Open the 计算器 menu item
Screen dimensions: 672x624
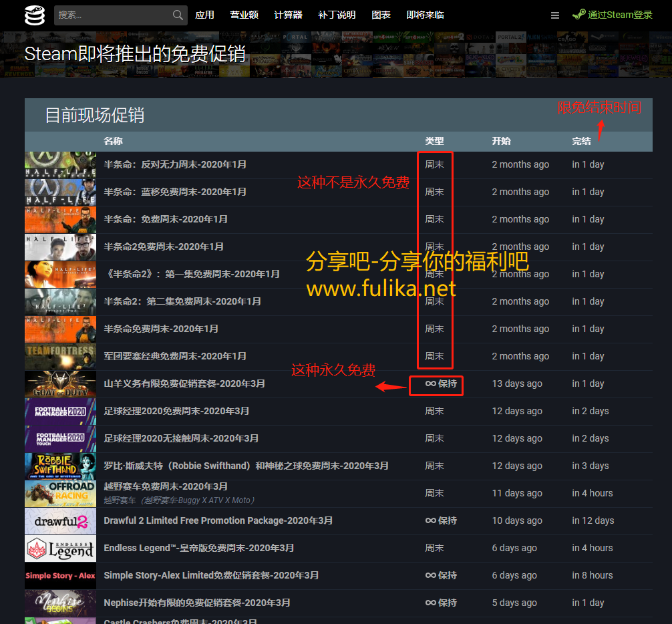pos(288,15)
